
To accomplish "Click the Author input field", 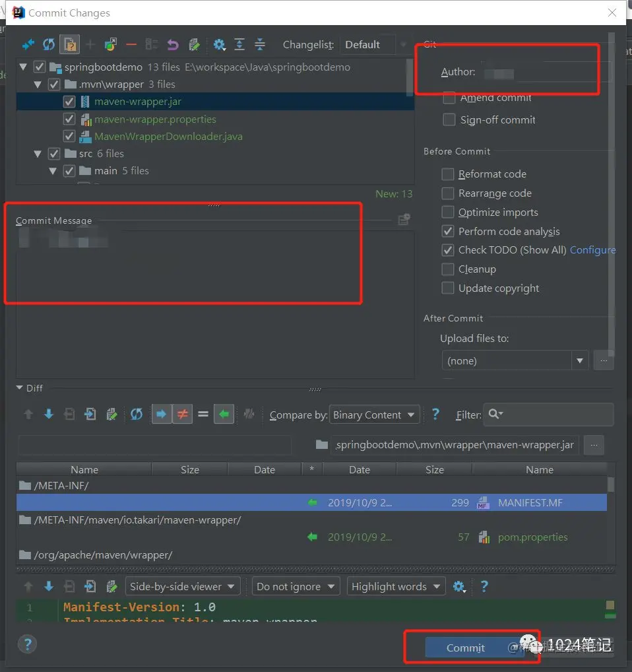I will (547, 71).
